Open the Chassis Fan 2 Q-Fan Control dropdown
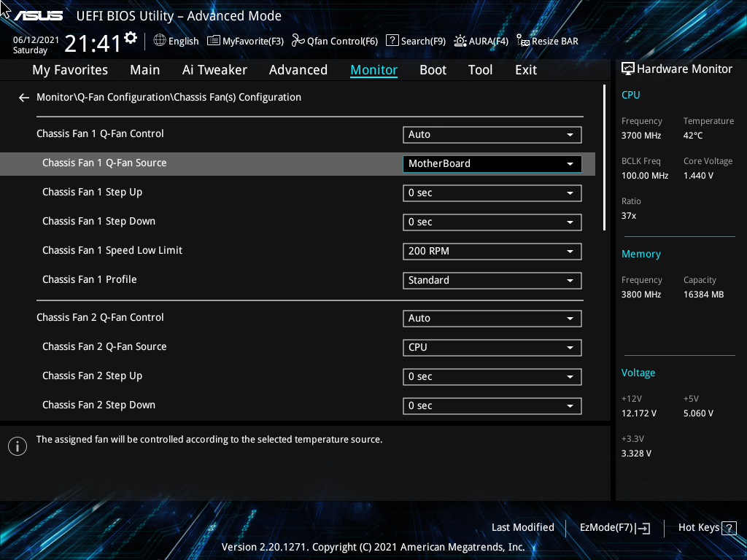 (x=492, y=319)
